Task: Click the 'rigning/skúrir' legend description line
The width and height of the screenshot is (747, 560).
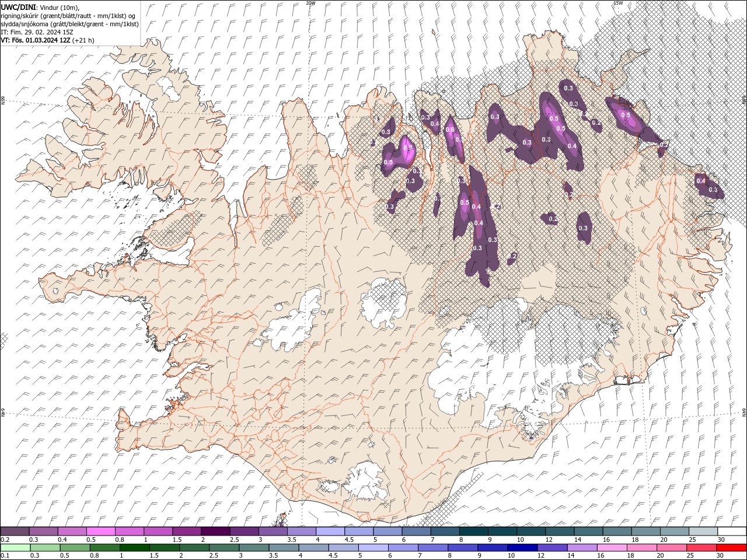Action: [x=68, y=15]
